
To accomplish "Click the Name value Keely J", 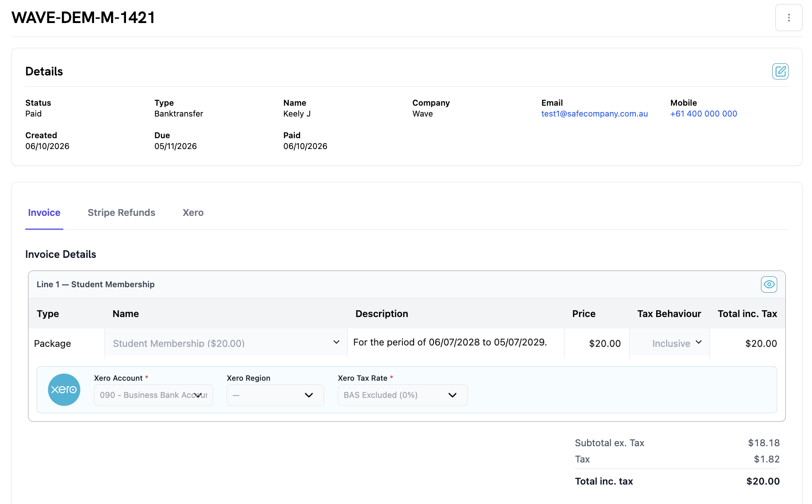I will (297, 114).
